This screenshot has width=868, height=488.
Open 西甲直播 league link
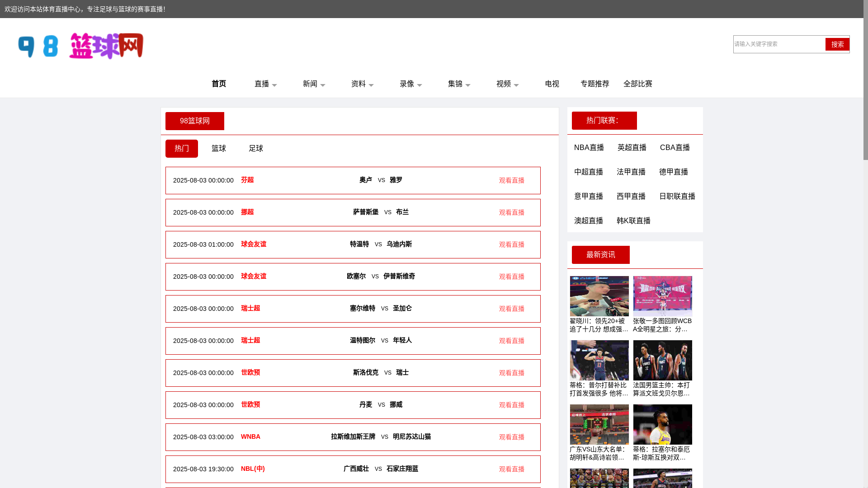[631, 197]
